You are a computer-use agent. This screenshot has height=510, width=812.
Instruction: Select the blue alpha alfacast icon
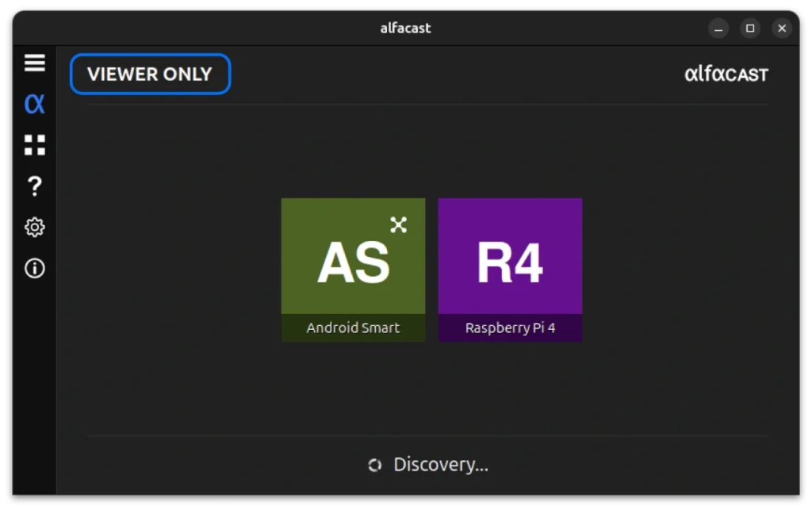click(34, 104)
